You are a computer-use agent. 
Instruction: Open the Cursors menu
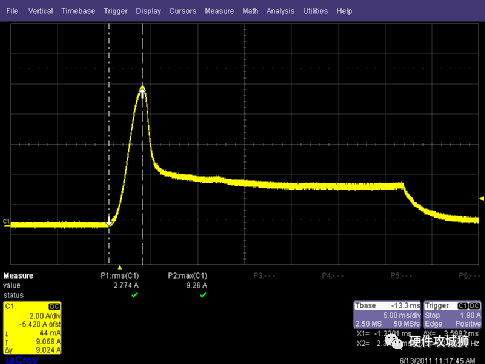pyautogui.click(x=183, y=11)
